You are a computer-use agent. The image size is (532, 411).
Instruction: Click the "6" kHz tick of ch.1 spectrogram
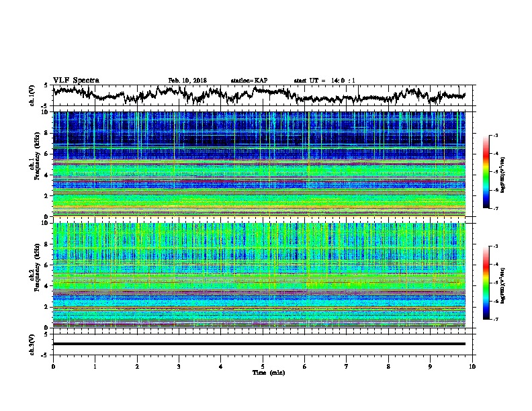click(x=47, y=154)
